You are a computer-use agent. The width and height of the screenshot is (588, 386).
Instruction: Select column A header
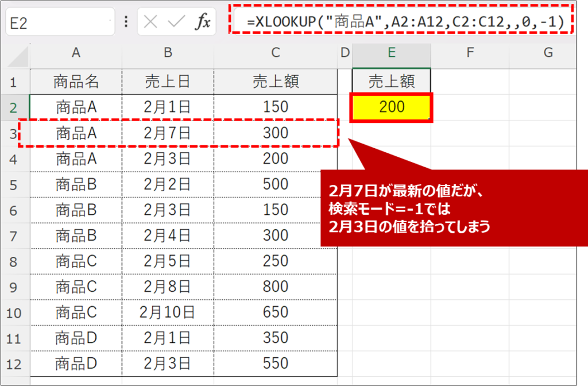(x=76, y=53)
